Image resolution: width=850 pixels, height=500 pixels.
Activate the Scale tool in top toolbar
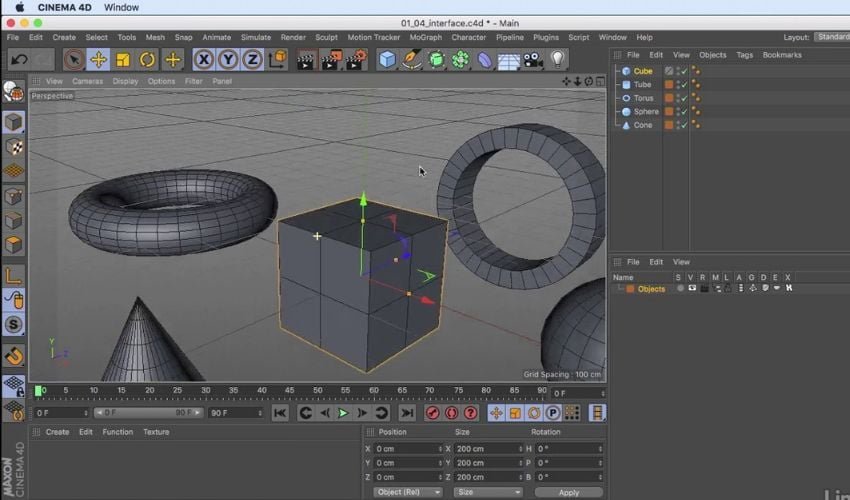[x=123, y=60]
